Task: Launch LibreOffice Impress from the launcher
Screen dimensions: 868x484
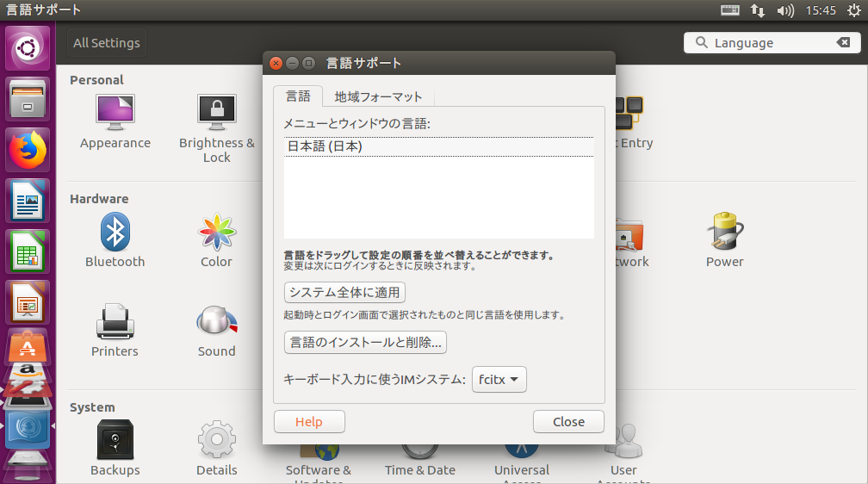Action: tap(28, 302)
